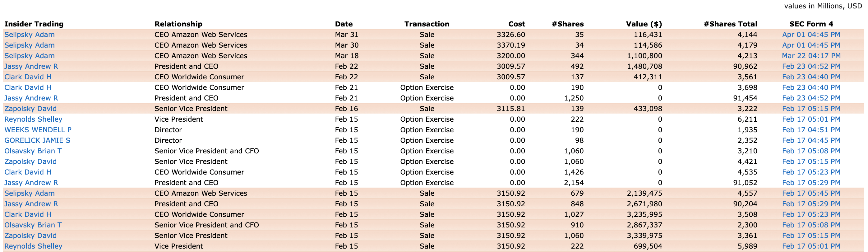Click the Relationship column header

coord(178,24)
